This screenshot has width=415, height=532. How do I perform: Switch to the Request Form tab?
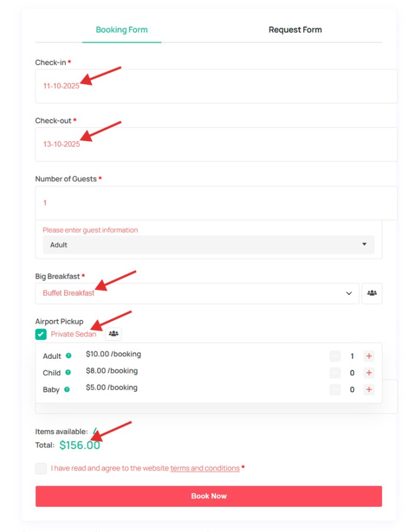(295, 29)
